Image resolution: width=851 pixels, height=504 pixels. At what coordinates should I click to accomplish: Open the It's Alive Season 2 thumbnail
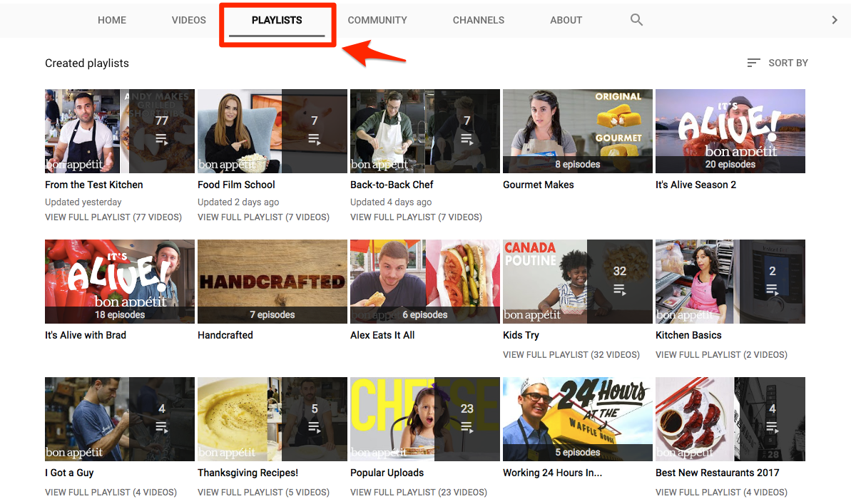pos(730,131)
